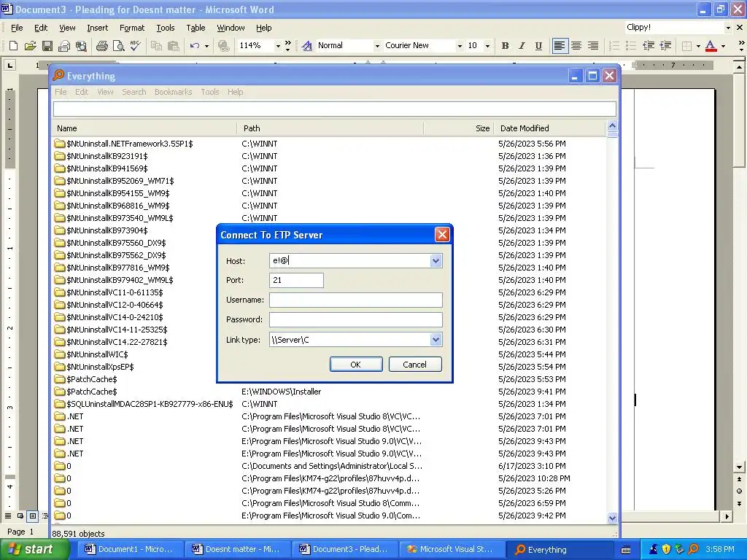Click the Increase Indent icon
The image size is (747, 560).
665,46
